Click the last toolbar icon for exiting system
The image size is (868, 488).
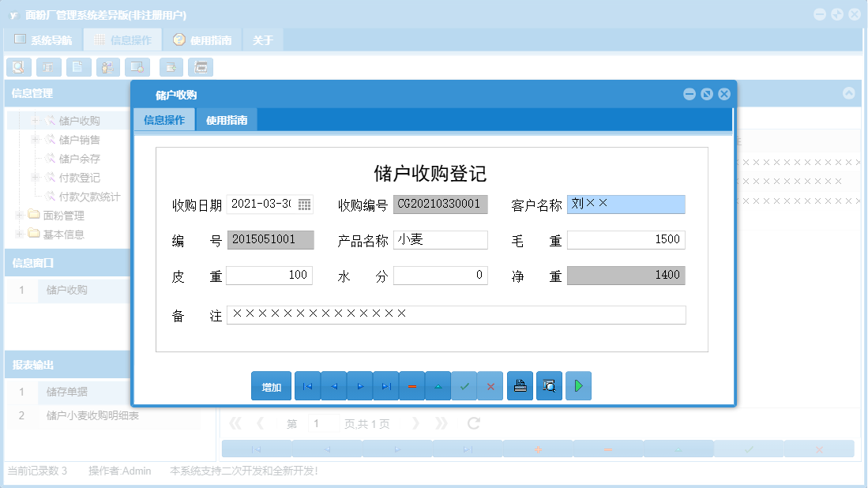click(201, 67)
